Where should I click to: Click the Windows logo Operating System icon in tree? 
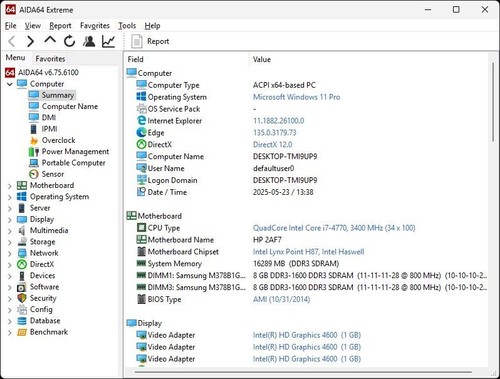[22, 197]
